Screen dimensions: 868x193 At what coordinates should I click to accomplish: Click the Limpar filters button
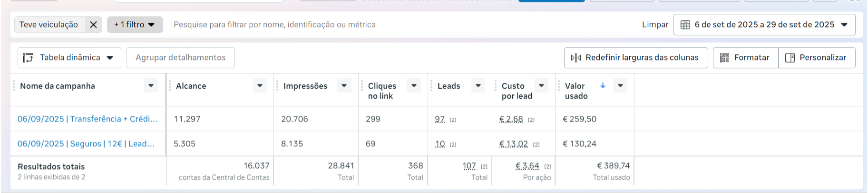(x=655, y=25)
